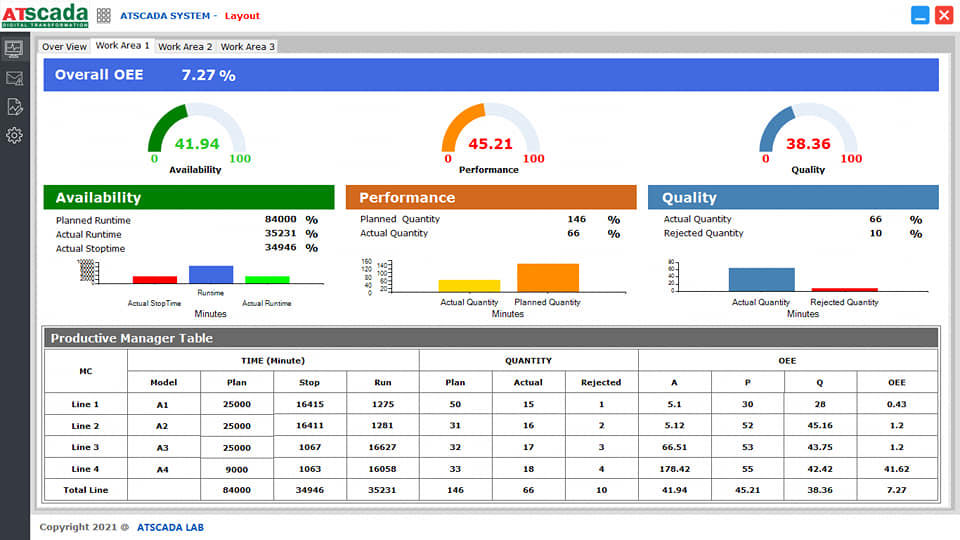Click the ATSCADA logo
960x540 pixels.
coord(44,15)
